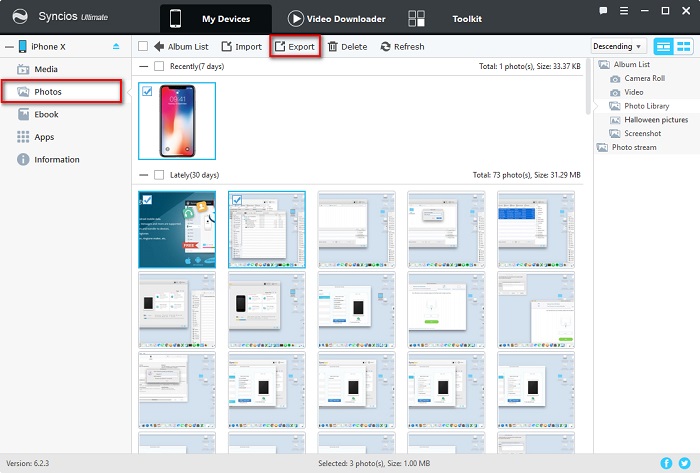This screenshot has height=473, width=700.
Task: Refresh the photo list
Action: click(x=402, y=46)
